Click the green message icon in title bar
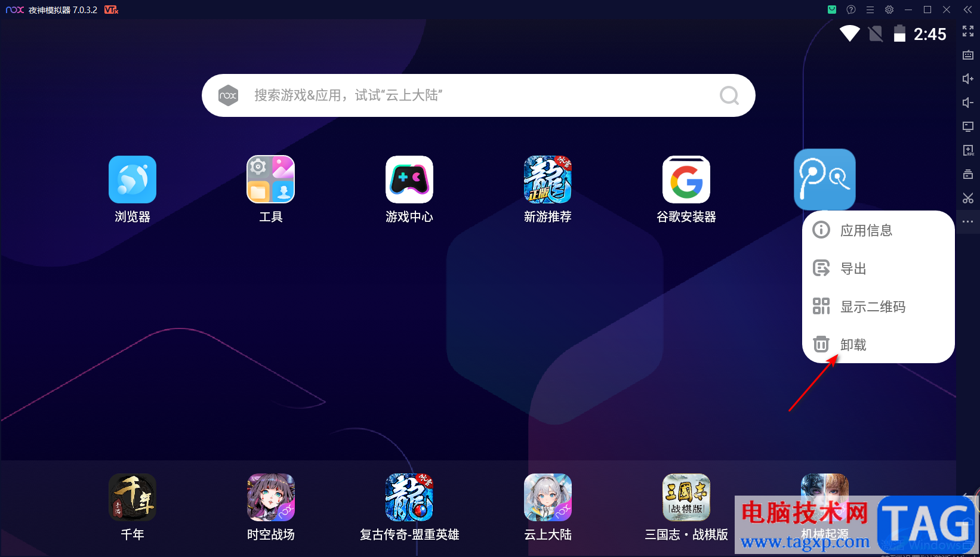This screenshot has height=557, width=980. (x=832, y=10)
